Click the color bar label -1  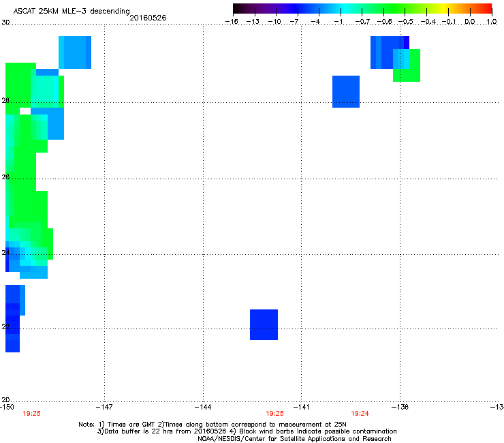pyautogui.click(x=338, y=22)
